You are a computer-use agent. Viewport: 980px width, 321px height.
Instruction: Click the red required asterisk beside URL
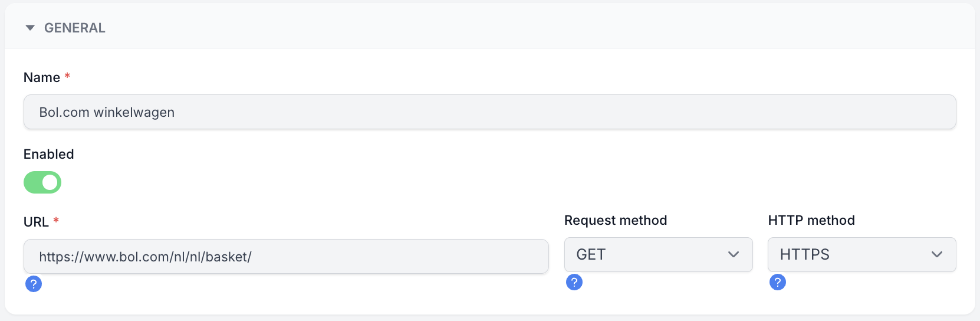(x=56, y=221)
